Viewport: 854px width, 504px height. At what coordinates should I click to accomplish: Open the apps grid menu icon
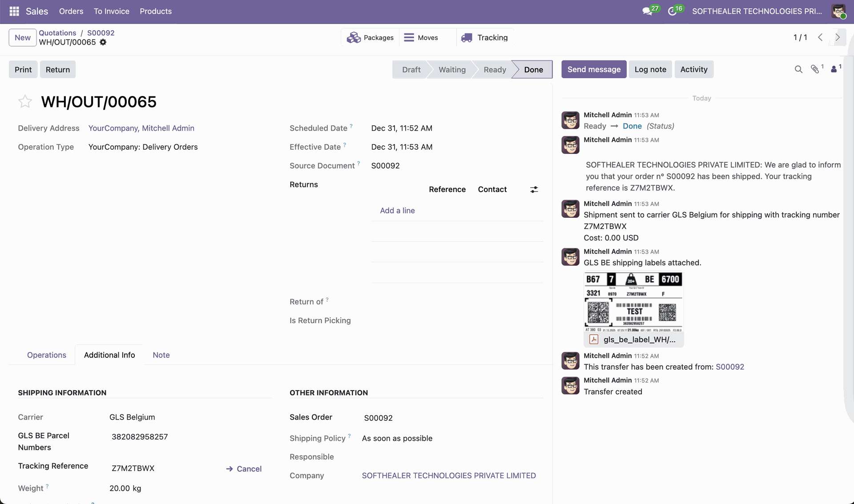pos(14,11)
